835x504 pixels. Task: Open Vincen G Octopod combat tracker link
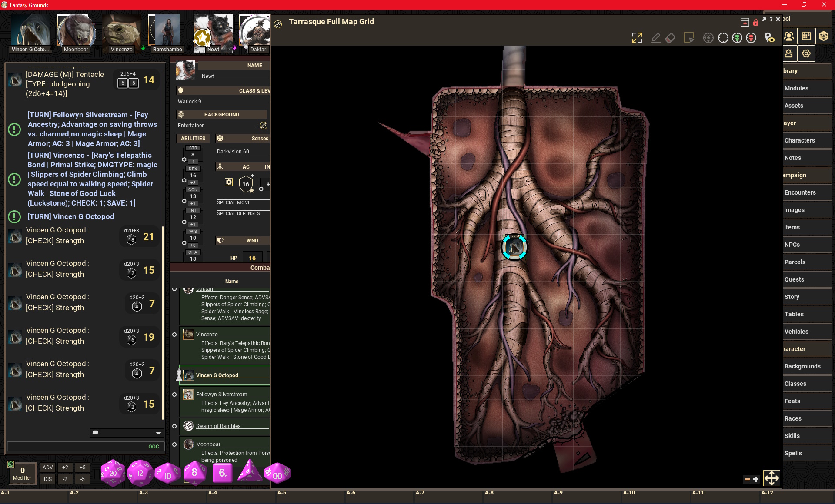pos(217,375)
